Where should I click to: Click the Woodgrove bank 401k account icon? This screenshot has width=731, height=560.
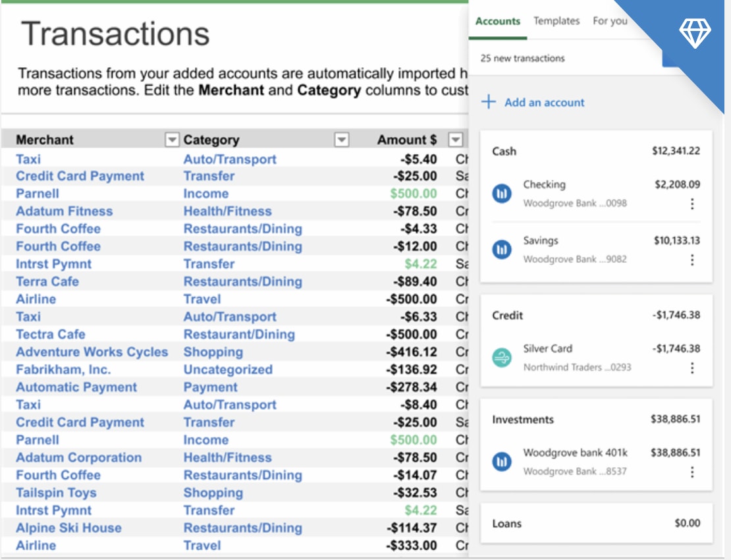click(501, 462)
